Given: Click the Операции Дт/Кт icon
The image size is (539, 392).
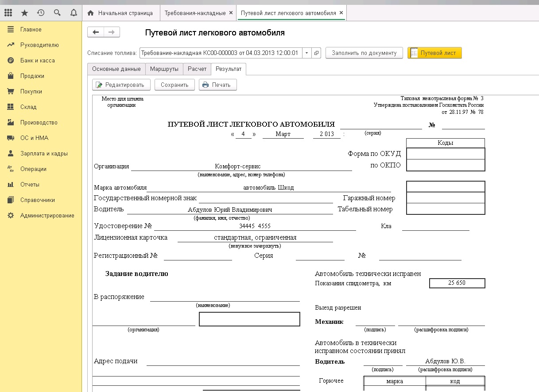Looking at the screenshot, I should [11, 169].
